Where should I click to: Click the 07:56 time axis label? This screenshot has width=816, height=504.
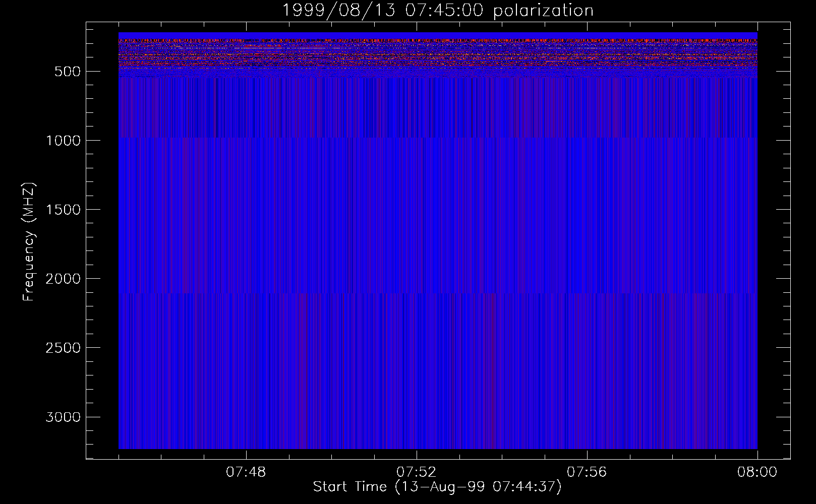587,472
